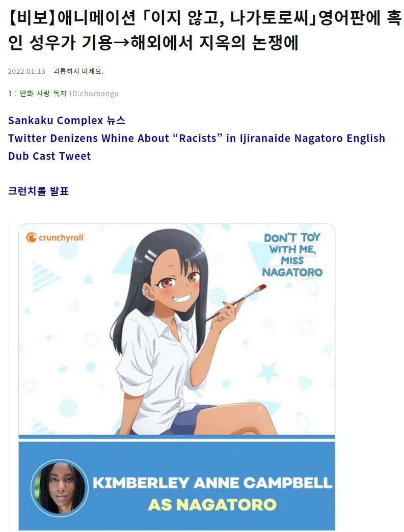
Task: Click the AS NAGATORO yellow caption
Action: (212, 505)
